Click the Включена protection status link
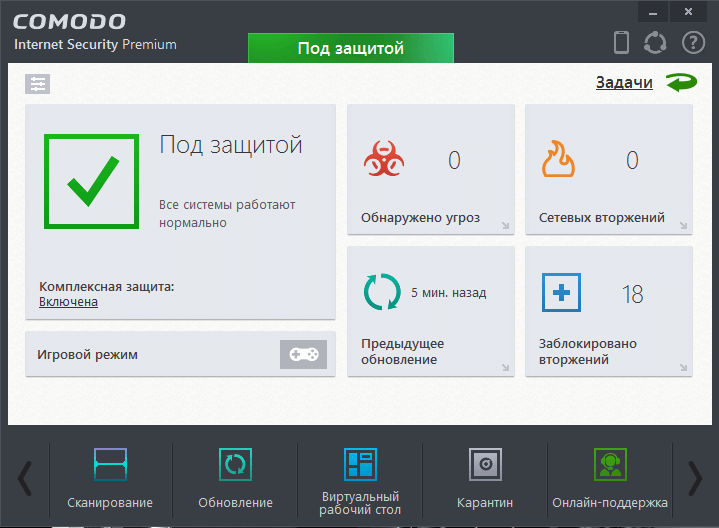This screenshot has width=719, height=528. click(x=68, y=302)
